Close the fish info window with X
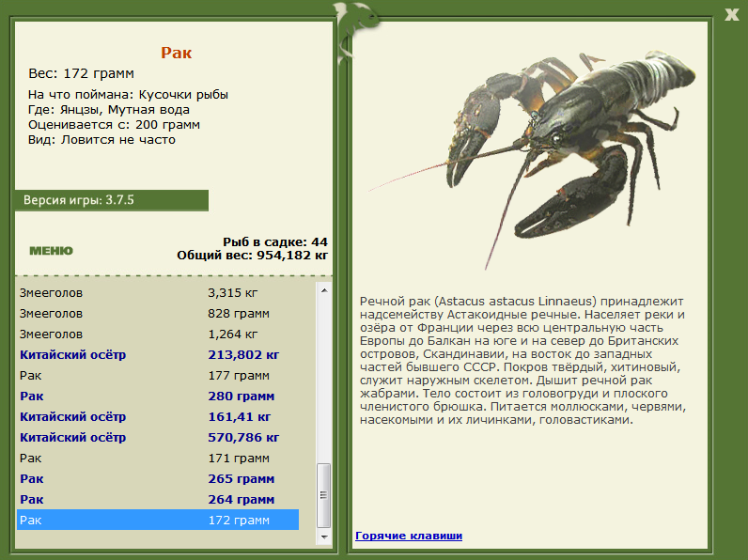Screen dimensions: 748x560 click(731, 14)
